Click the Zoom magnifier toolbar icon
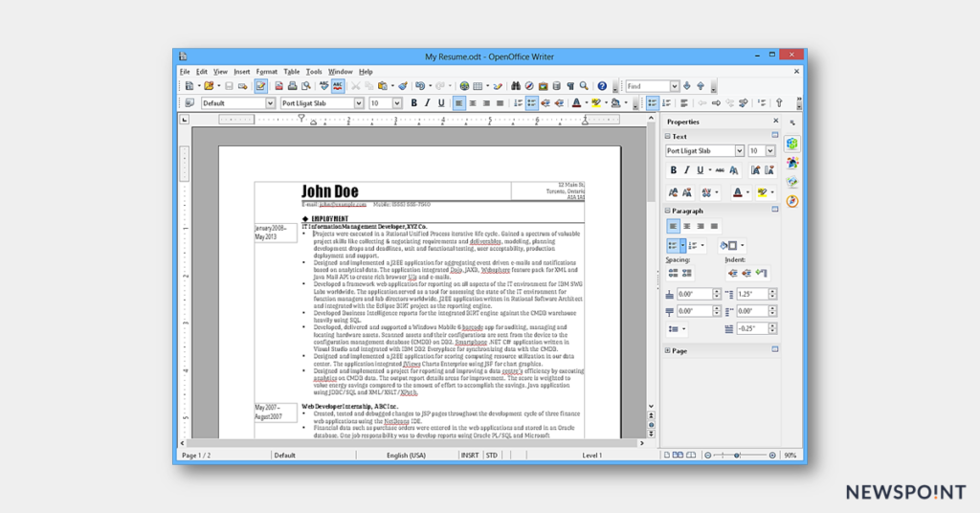 (x=584, y=86)
